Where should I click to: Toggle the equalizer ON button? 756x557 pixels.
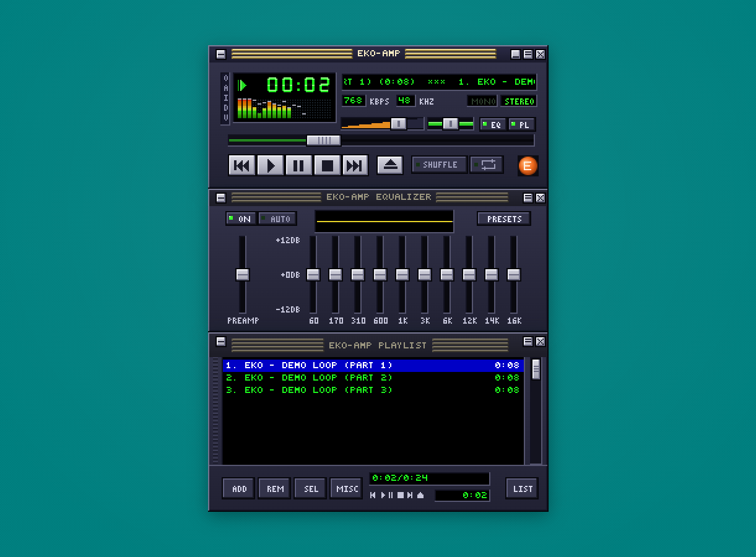tap(241, 218)
